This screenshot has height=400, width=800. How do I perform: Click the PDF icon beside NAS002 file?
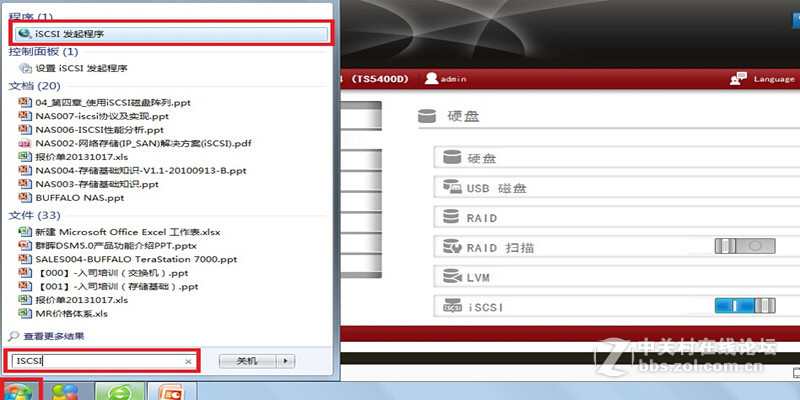[x=24, y=143]
